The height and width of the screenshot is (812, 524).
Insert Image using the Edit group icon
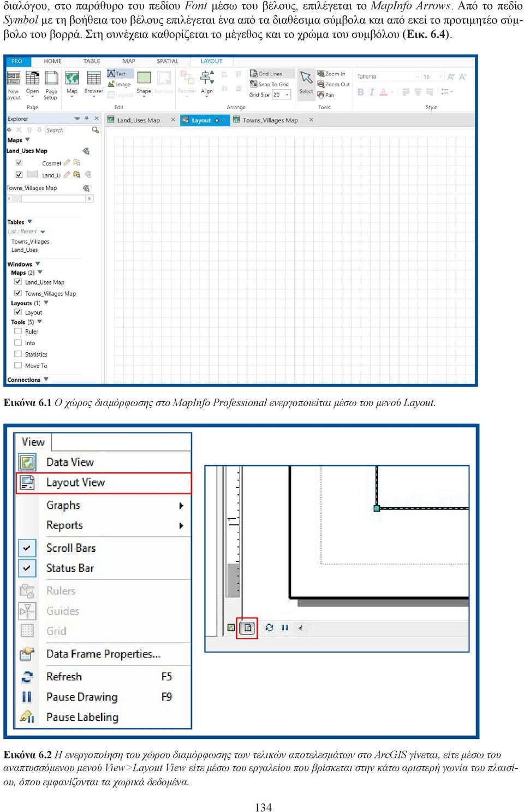coord(119,84)
